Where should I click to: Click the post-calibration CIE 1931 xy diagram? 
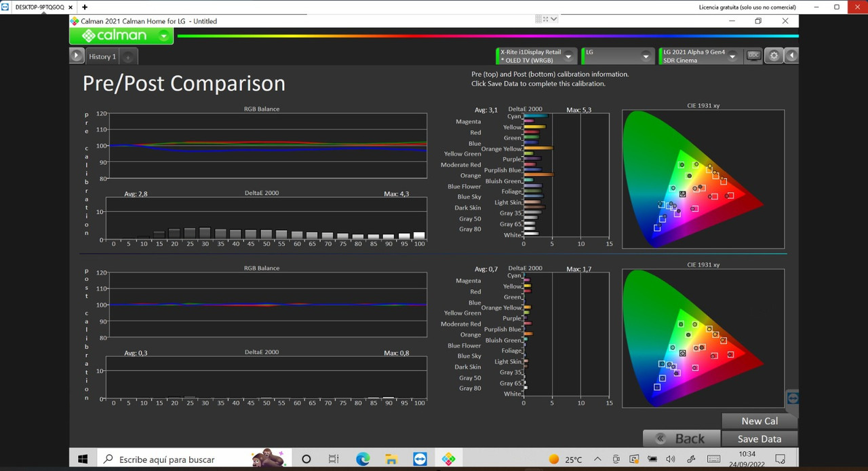point(703,338)
